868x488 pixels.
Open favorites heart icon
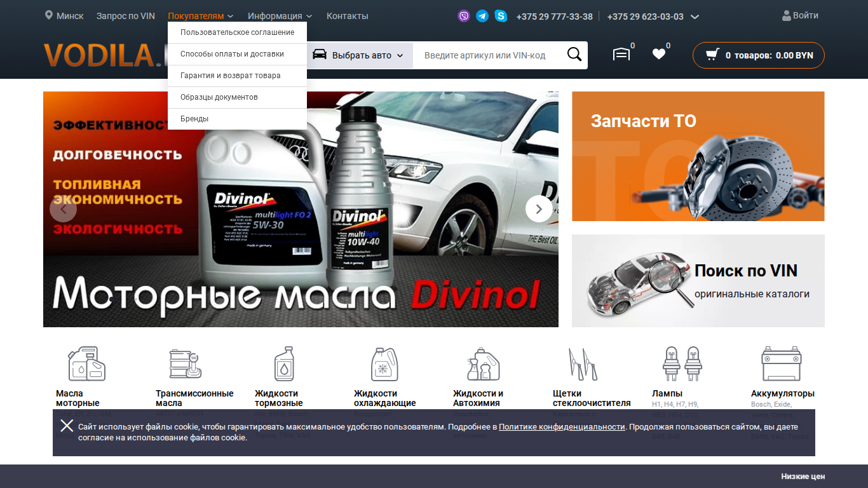tap(659, 55)
